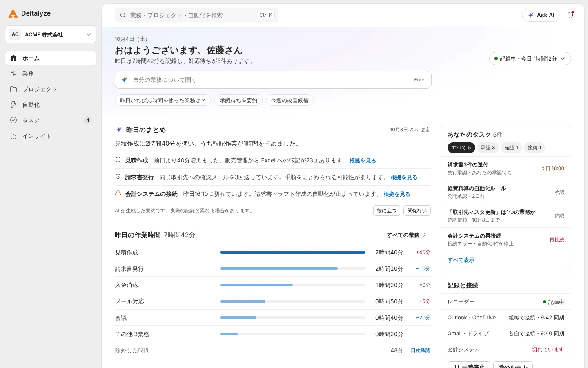The height and width of the screenshot is (368, 588).
Task: Click the 関係ない feedback button
Action: [x=417, y=211]
